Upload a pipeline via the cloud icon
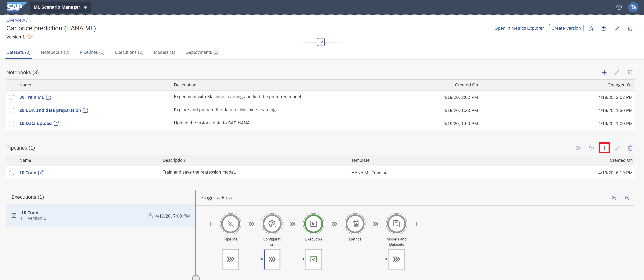 [591, 148]
